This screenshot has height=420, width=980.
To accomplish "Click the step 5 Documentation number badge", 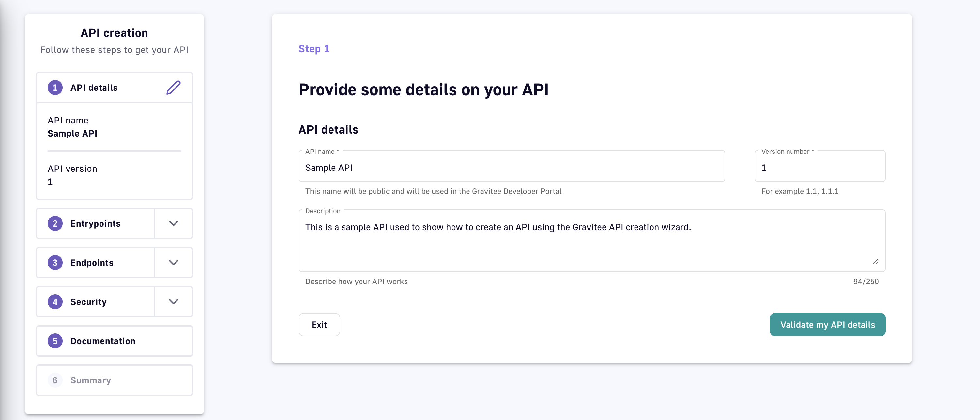I will pos(55,341).
